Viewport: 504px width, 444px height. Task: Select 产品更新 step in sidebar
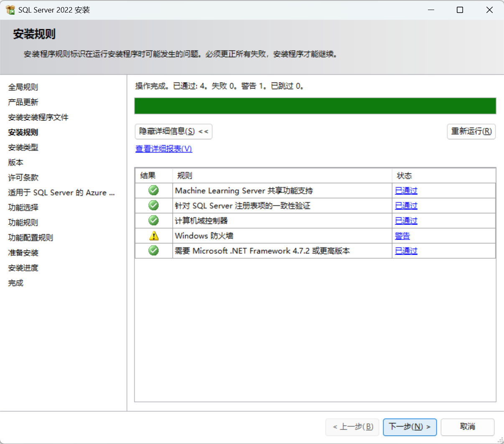coord(23,102)
